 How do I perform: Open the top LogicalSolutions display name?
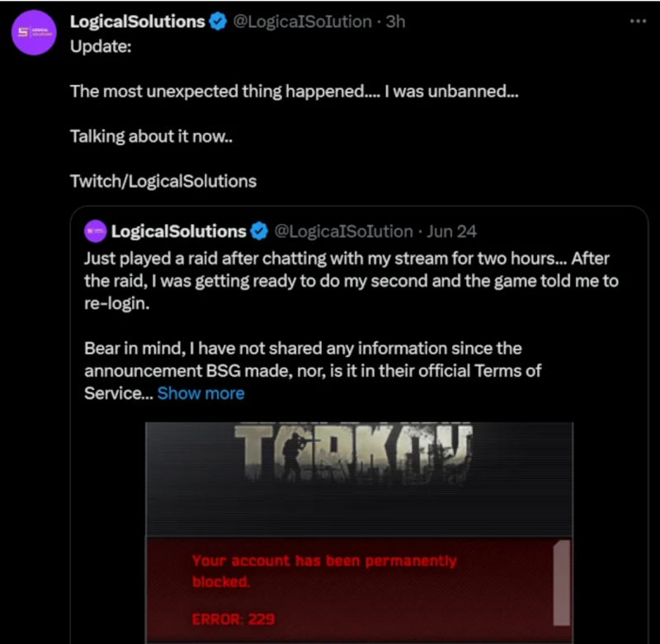coord(138,22)
